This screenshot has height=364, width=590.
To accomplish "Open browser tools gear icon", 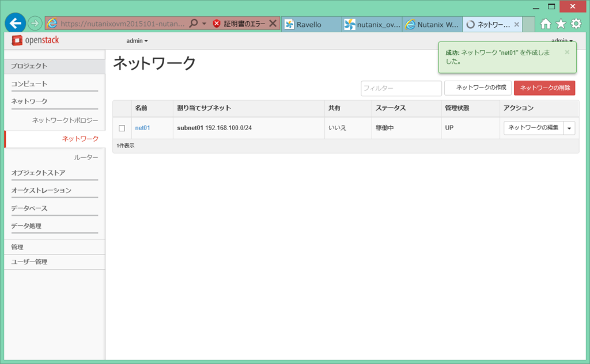I will [x=576, y=24].
